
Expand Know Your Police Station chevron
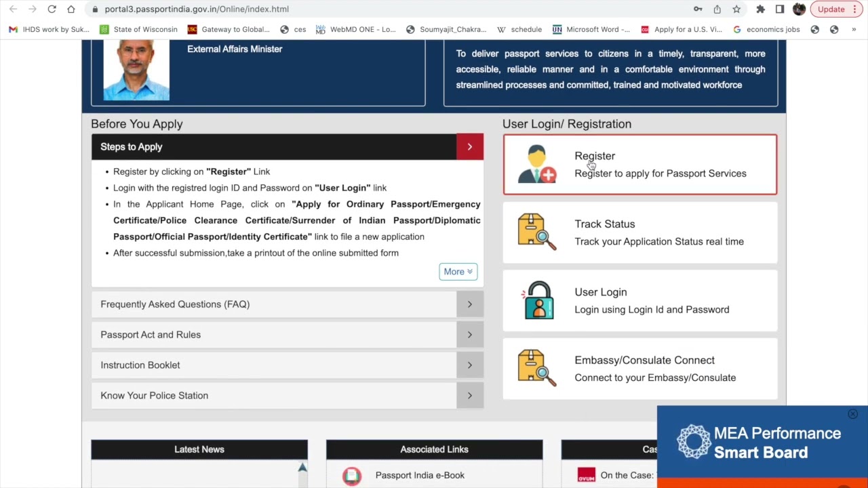[469, 396]
